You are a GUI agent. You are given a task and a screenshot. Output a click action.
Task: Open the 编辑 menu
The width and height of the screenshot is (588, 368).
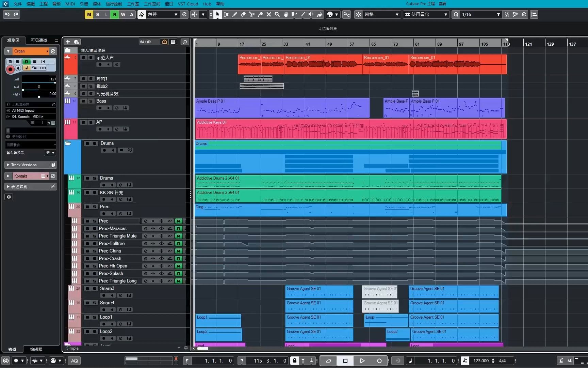pos(31,4)
